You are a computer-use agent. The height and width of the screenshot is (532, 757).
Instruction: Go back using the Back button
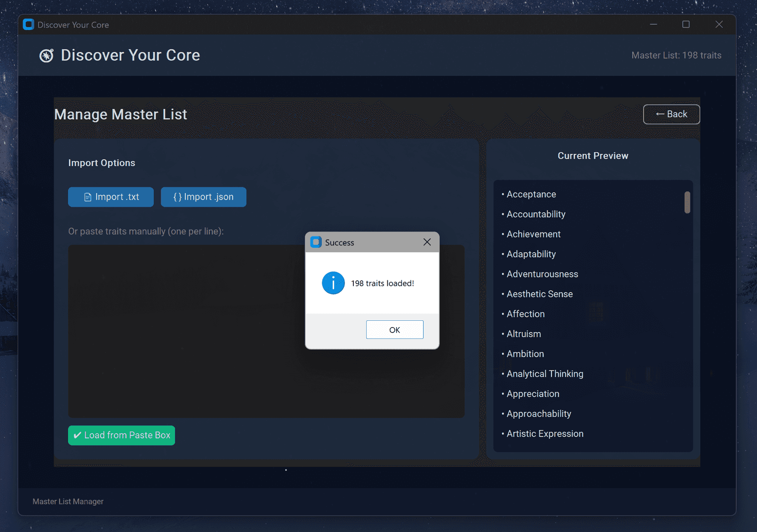[671, 114]
